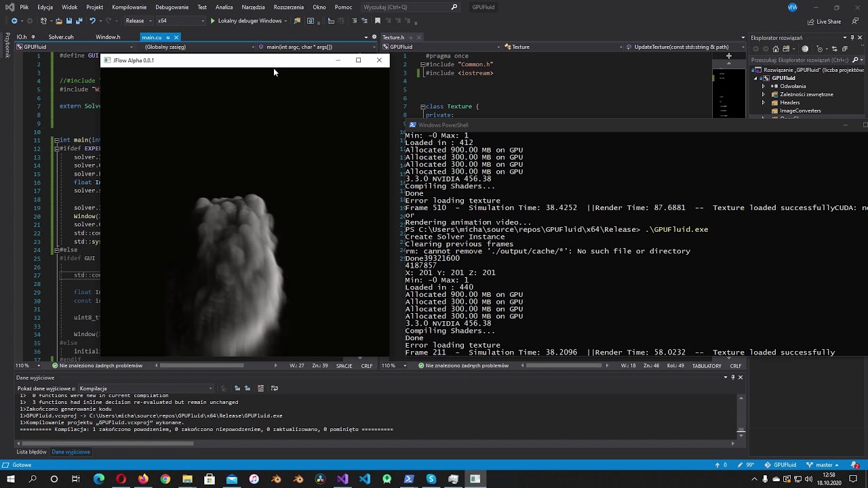
Task: Click the Save file icon
Action: tap(68, 21)
